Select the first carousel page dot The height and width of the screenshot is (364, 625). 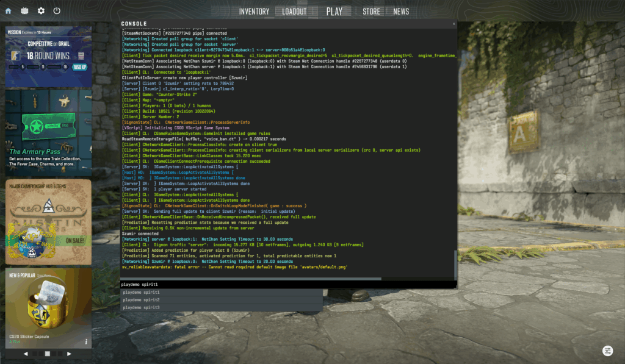pos(35,354)
